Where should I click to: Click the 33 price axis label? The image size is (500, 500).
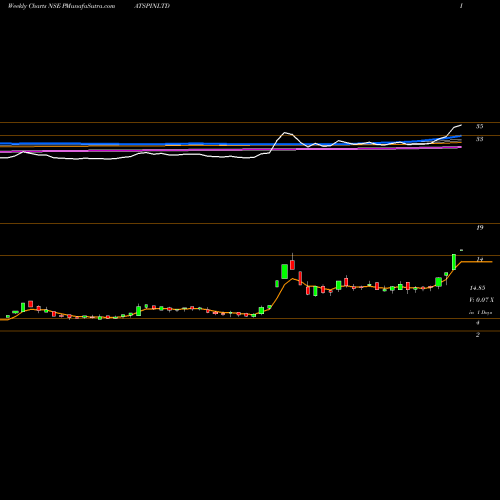[x=479, y=139]
